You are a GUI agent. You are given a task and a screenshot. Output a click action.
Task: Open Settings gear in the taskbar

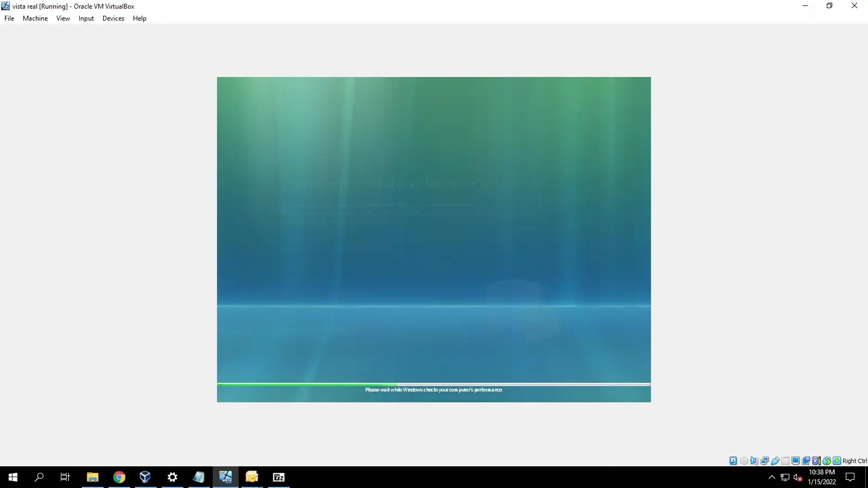173,477
